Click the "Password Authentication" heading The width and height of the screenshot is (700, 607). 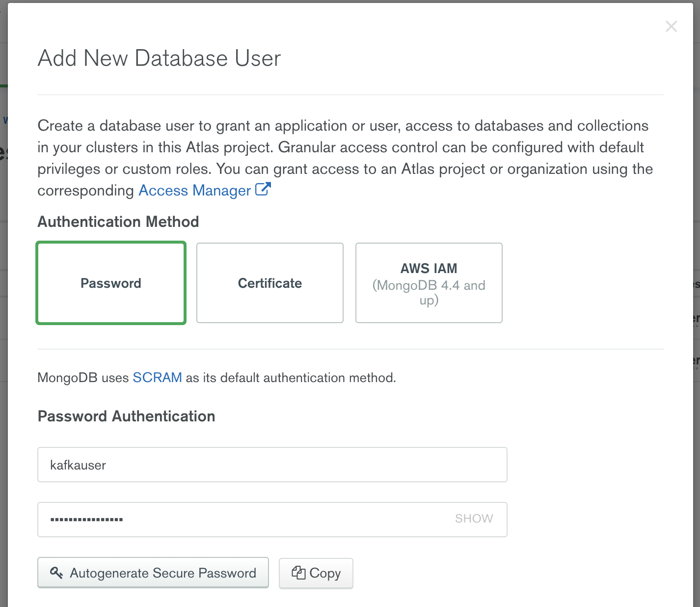(126, 416)
